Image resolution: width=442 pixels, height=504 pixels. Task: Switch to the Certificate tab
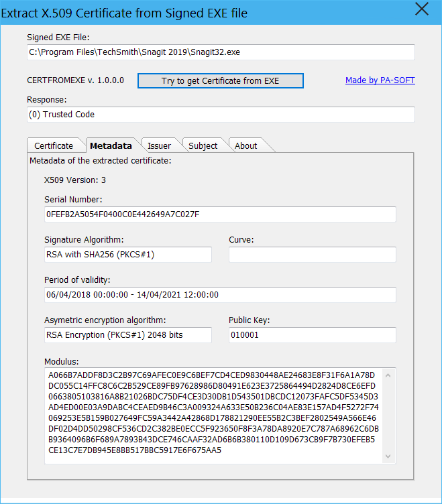54,145
